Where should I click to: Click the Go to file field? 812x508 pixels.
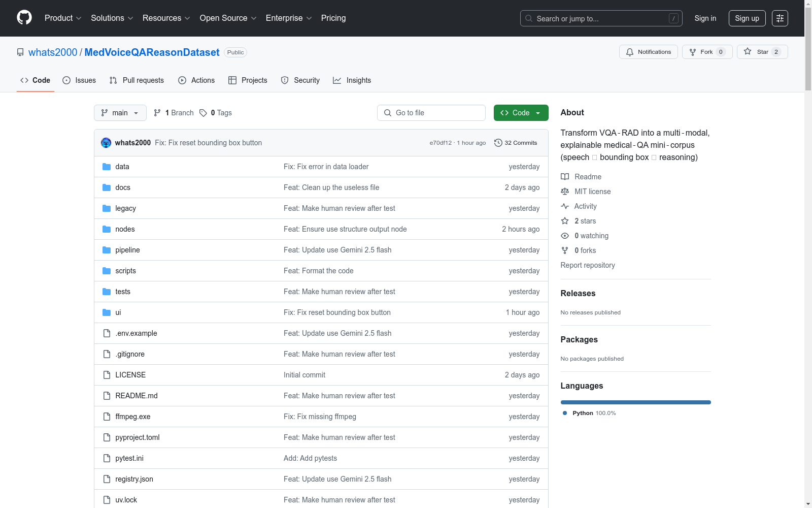pyautogui.click(x=431, y=113)
